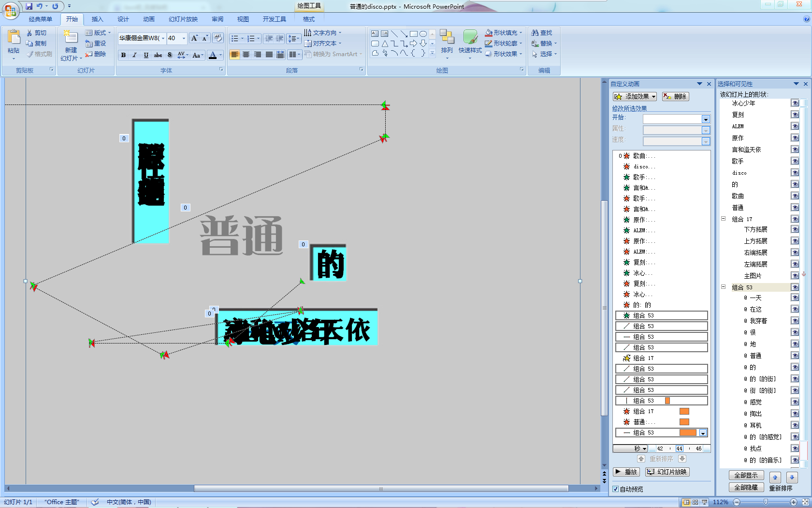Click 删除 in the custom animation pane

click(675, 96)
